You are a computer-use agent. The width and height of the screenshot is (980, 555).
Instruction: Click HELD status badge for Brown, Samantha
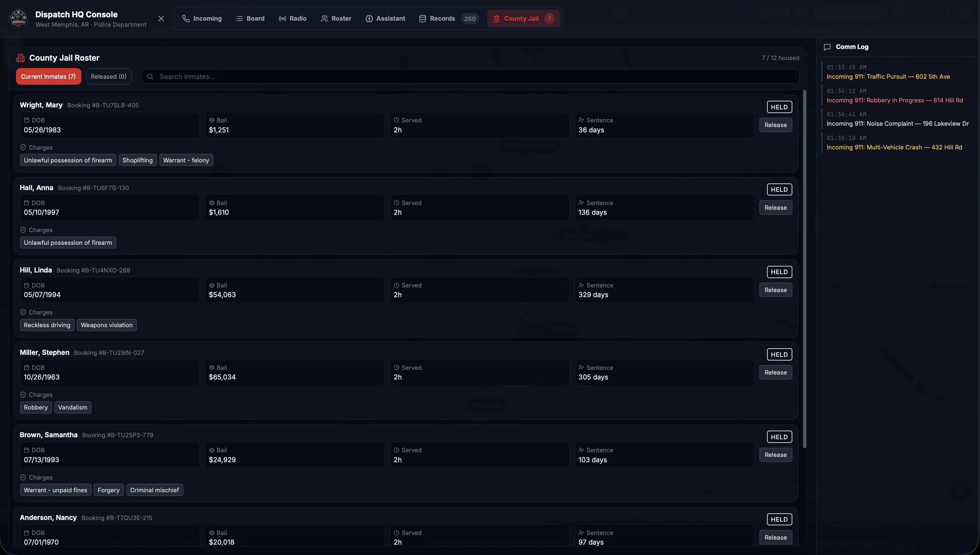tap(779, 437)
